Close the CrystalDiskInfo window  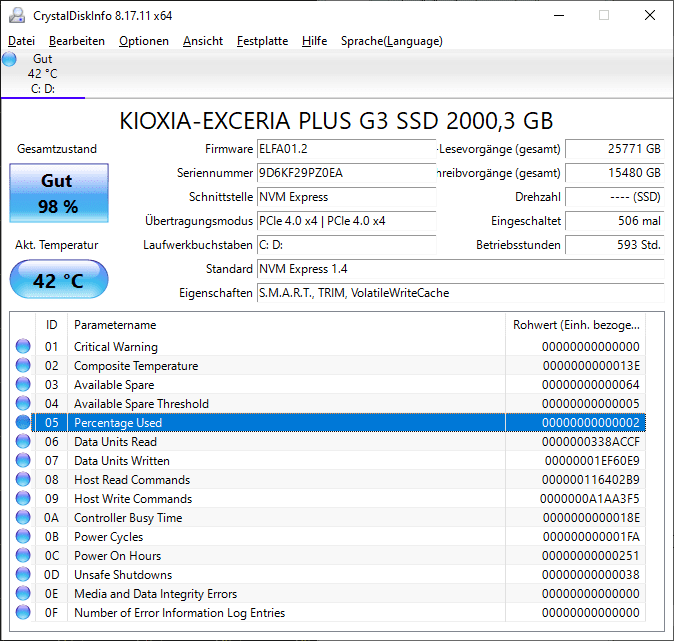[x=650, y=15]
